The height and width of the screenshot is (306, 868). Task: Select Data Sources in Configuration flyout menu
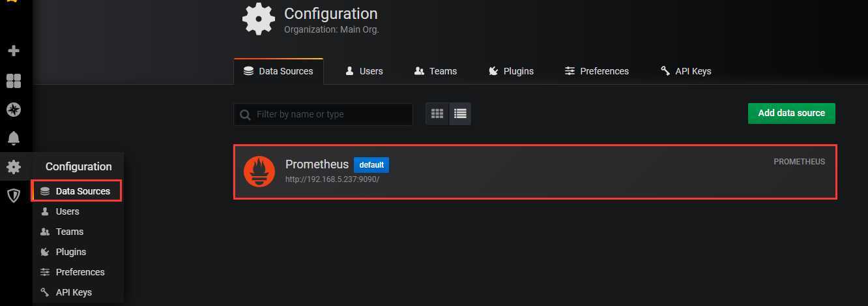pyautogui.click(x=76, y=191)
